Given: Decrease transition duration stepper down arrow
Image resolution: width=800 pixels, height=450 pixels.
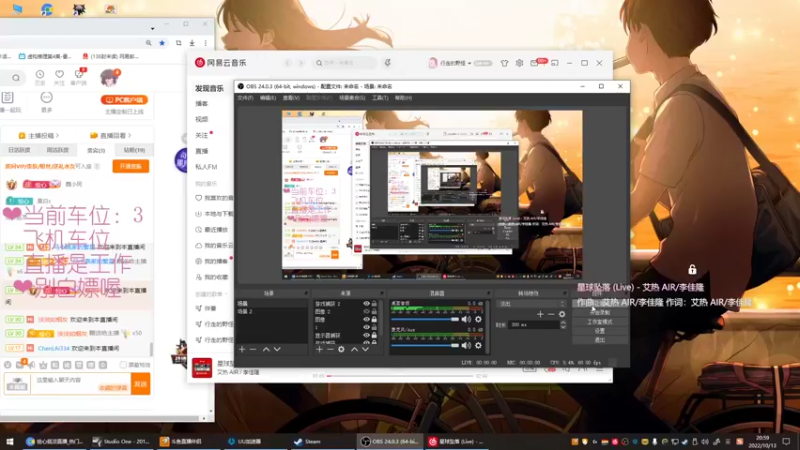Looking at the screenshot, I should (x=563, y=327).
